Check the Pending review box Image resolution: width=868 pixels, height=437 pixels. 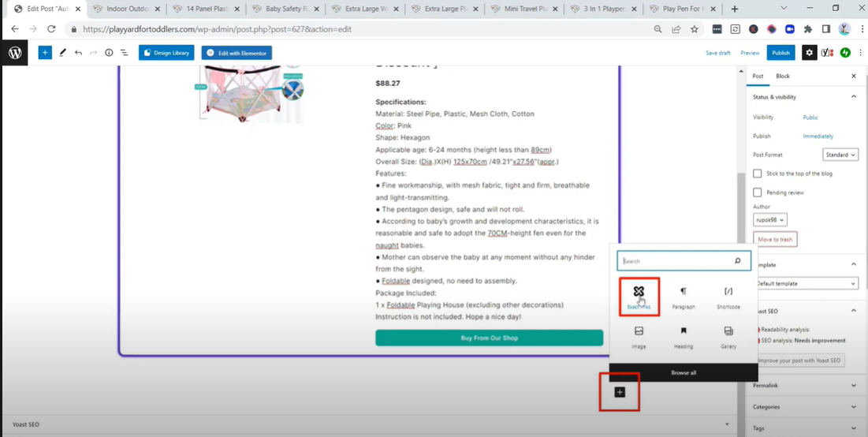[x=758, y=192]
